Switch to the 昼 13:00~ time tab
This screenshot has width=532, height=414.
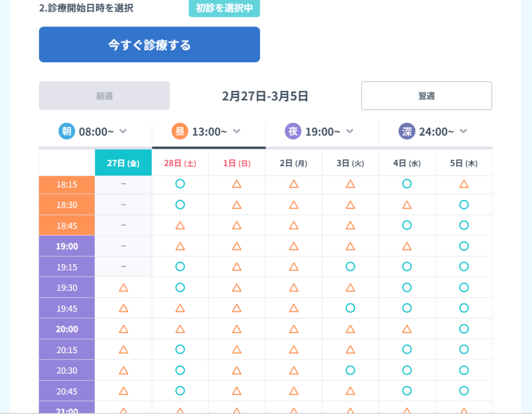click(x=208, y=132)
